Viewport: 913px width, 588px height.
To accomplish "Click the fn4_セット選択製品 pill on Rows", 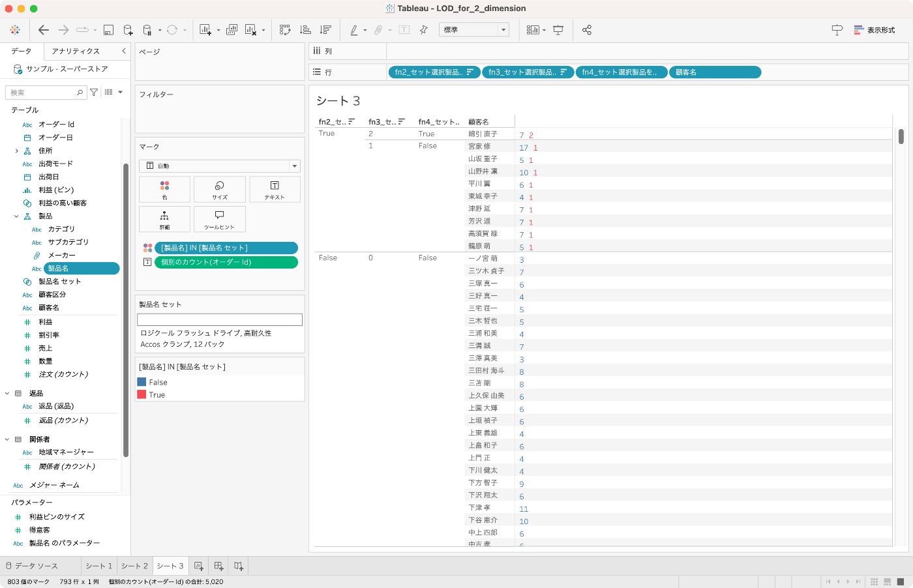I will [x=621, y=72].
